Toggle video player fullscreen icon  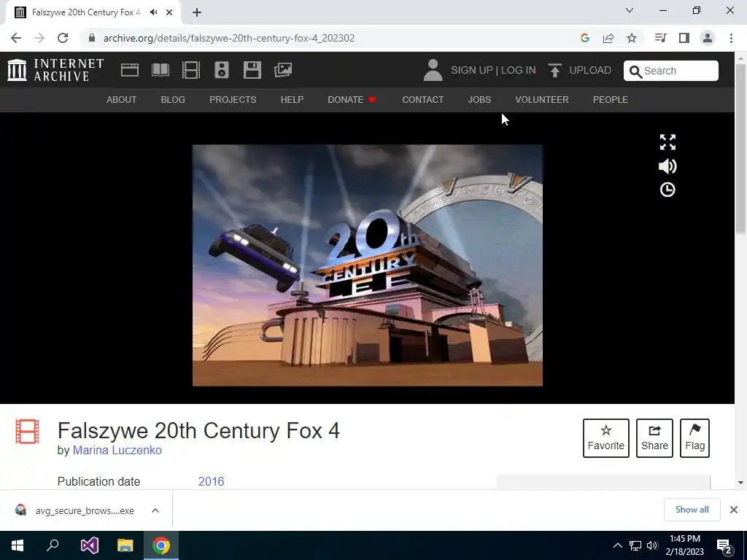click(667, 142)
